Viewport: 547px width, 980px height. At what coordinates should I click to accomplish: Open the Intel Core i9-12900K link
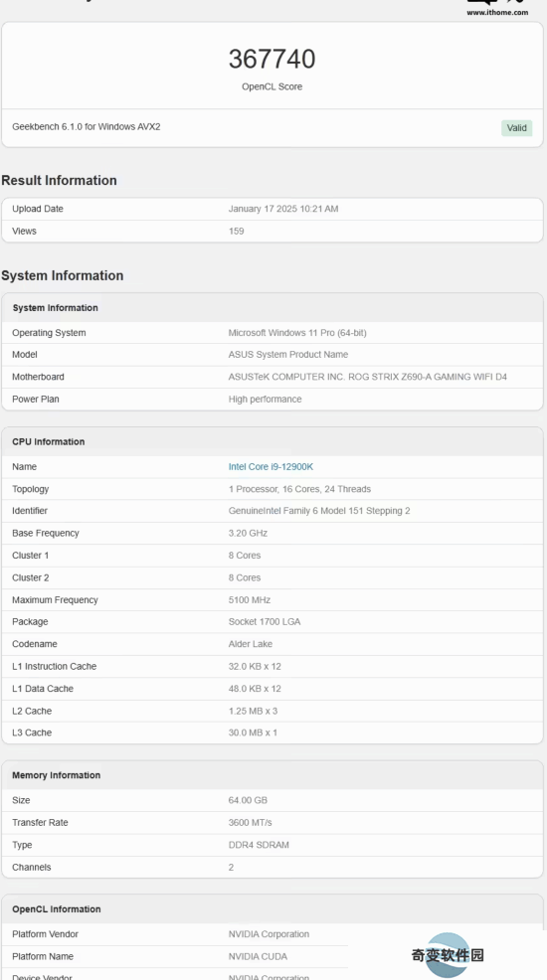point(271,467)
